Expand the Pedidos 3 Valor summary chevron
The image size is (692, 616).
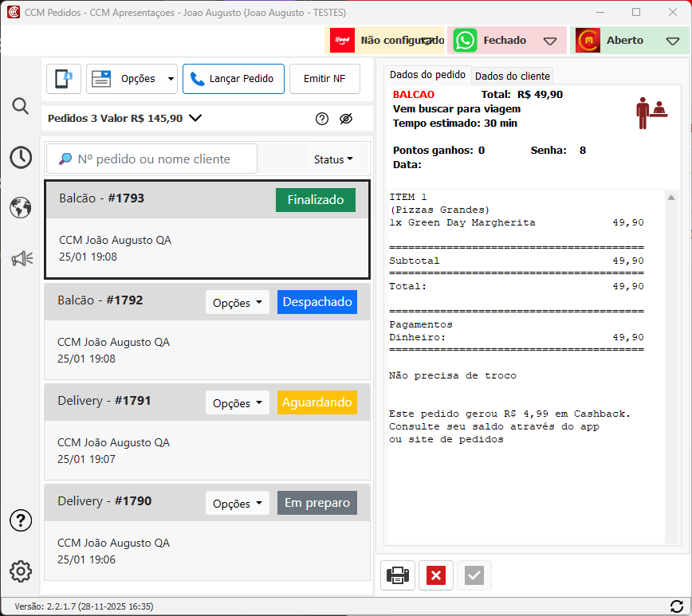point(195,119)
